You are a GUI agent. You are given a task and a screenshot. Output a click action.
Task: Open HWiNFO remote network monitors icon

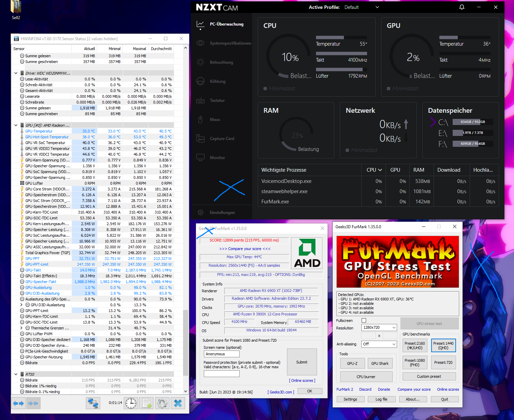point(93,403)
